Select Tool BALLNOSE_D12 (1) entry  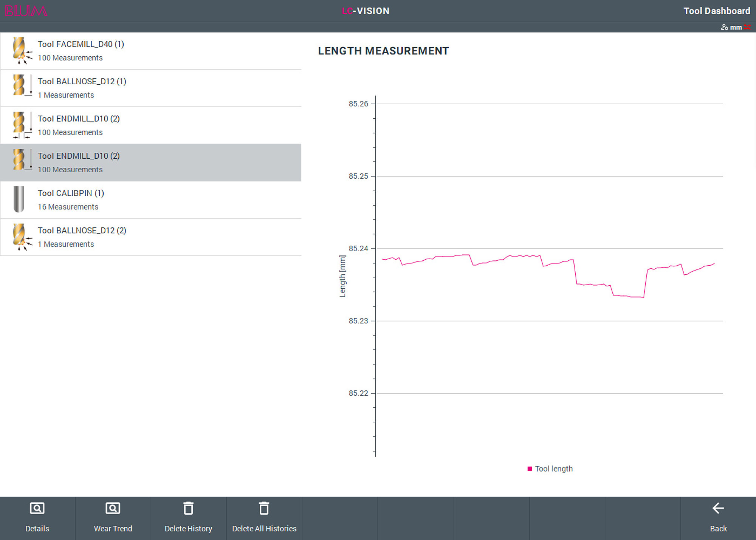pos(151,88)
